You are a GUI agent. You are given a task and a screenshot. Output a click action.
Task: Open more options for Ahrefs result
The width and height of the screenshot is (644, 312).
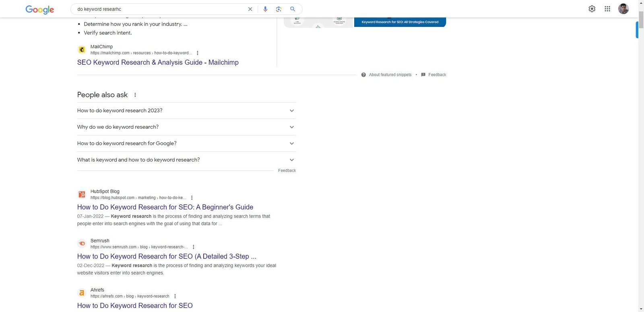tap(175, 296)
